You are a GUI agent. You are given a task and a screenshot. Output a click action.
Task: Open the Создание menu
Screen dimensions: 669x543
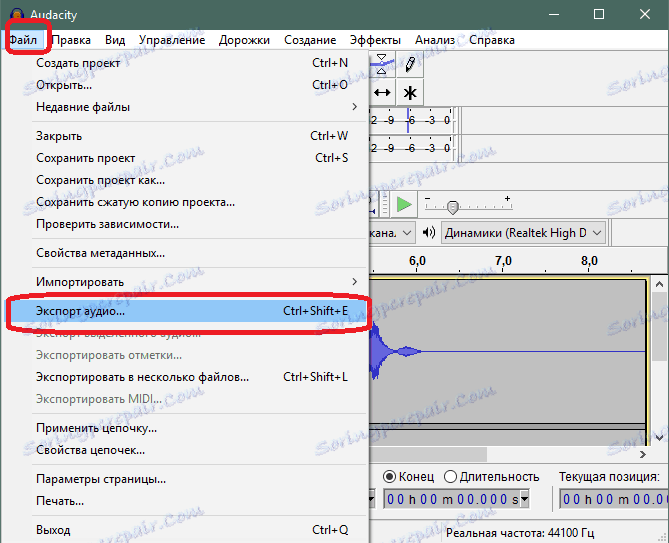[310, 40]
